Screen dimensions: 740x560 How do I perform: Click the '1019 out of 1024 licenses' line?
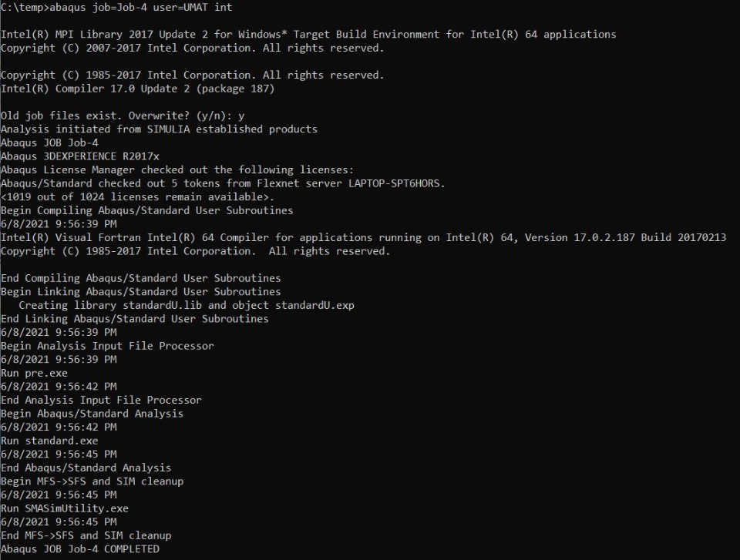coord(138,196)
